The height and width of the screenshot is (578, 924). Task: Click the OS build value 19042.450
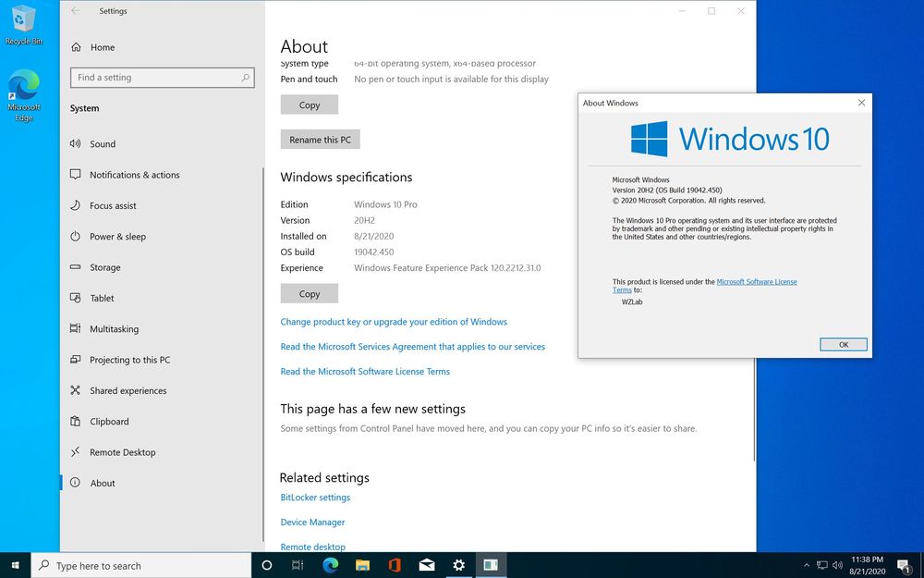pyautogui.click(x=373, y=252)
